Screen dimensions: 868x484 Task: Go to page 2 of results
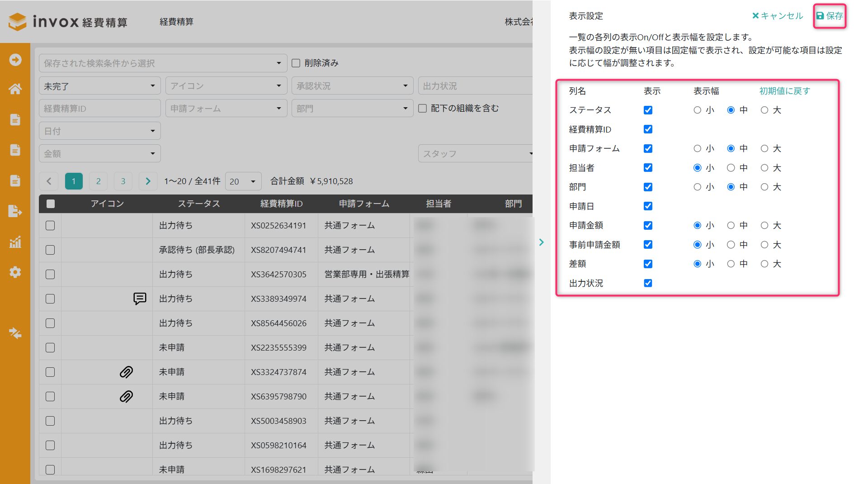click(99, 181)
